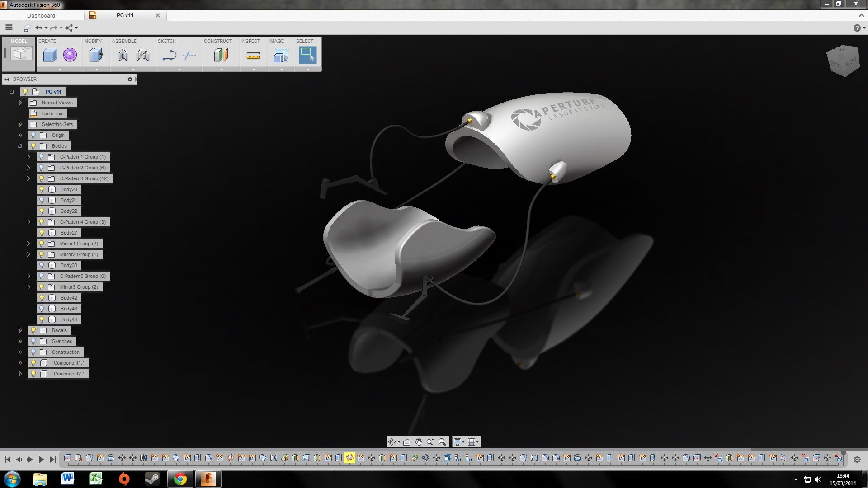Collapse the Browser panel with double arrow
The width and height of the screenshot is (868, 488).
[6, 80]
